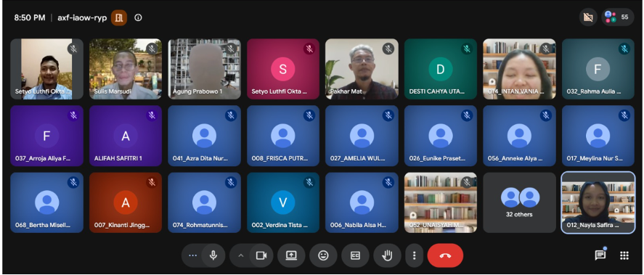Click muted mic icon on 026_Eunike tile
Image resolution: width=644 pixels, height=275 pixels.
(x=467, y=115)
